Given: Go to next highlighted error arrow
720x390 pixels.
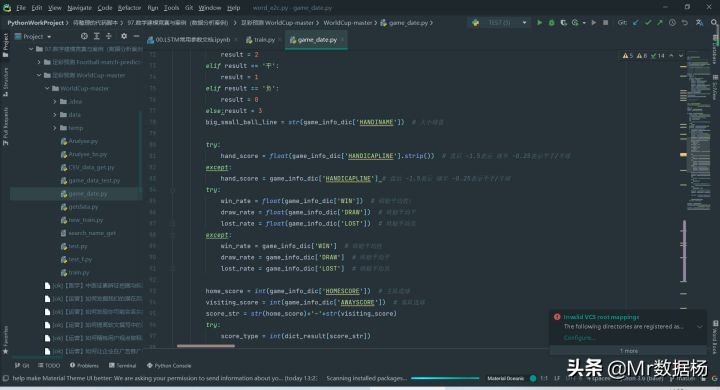Looking at the screenshot, I should [681, 56].
